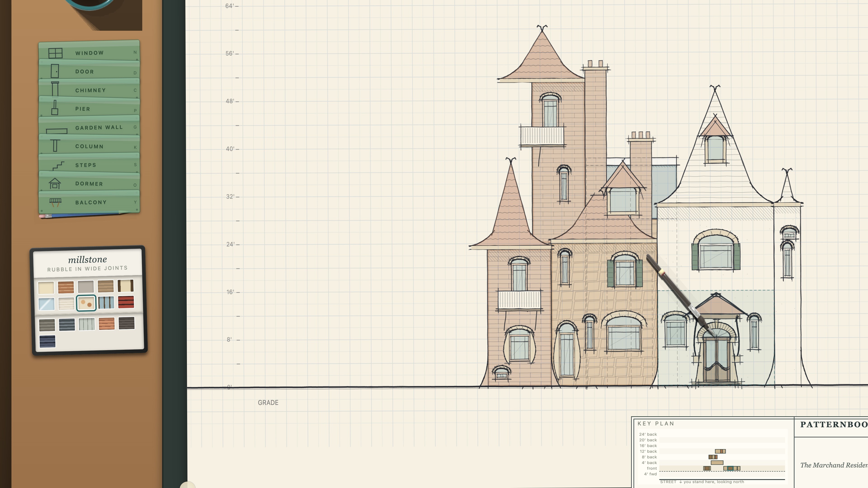The image size is (868, 488).
Task: Click the "16' back" key plan row label
Action: click(648, 446)
